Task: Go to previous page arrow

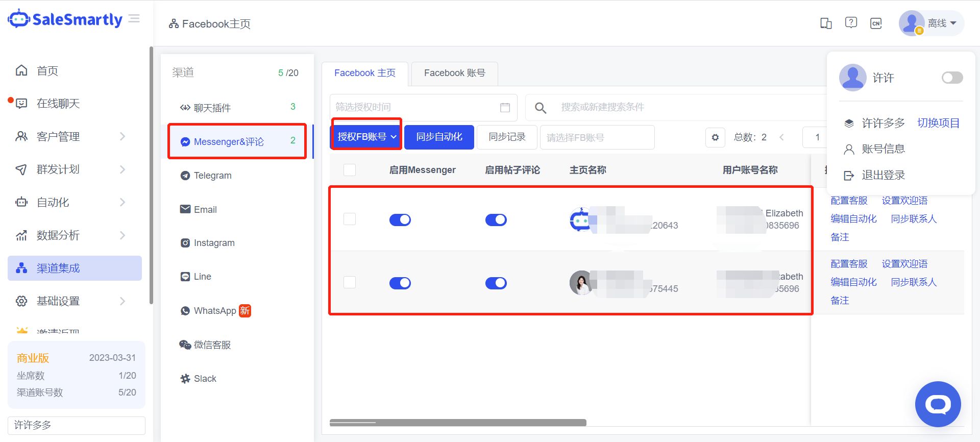Action: pos(781,137)
